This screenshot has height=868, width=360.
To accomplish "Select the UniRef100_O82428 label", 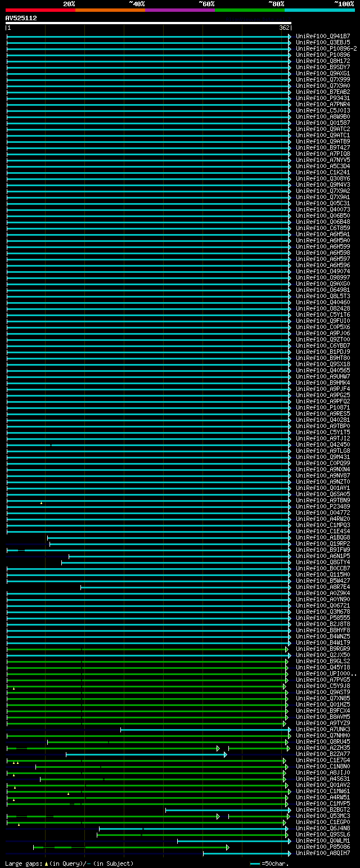I will tap(323, 309).
